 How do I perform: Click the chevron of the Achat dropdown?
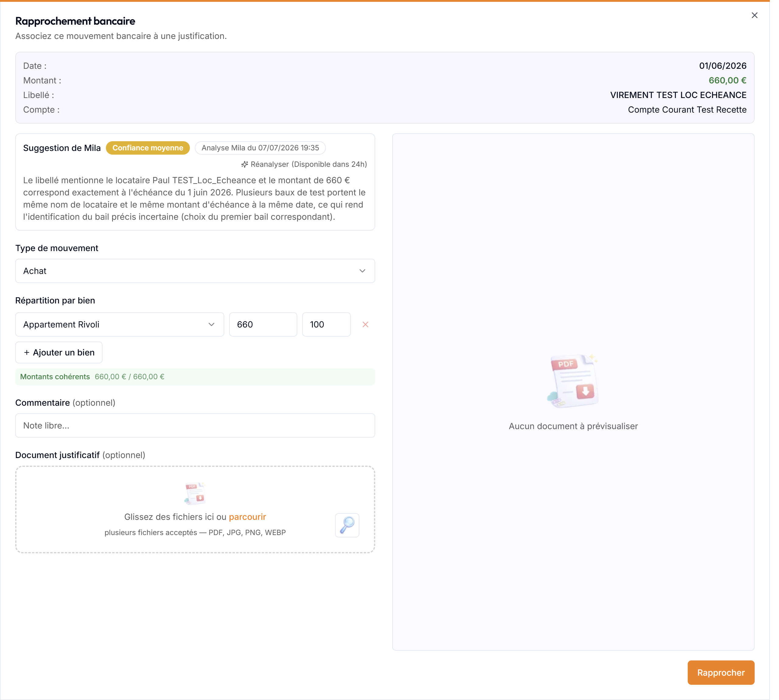coord(362,271)
